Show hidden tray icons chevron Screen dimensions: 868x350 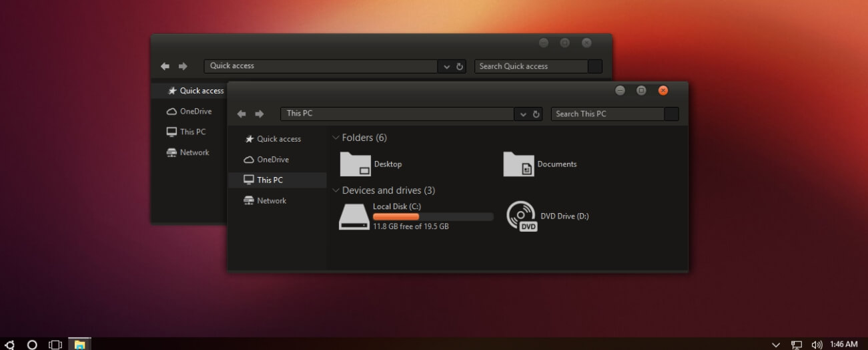tap(776, 345)
